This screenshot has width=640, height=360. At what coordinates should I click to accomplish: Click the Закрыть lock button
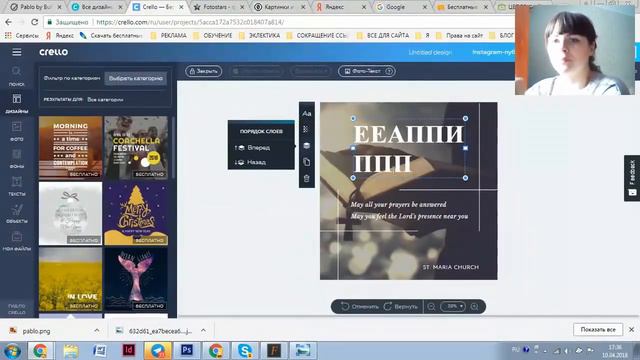[x=203, y=71]
